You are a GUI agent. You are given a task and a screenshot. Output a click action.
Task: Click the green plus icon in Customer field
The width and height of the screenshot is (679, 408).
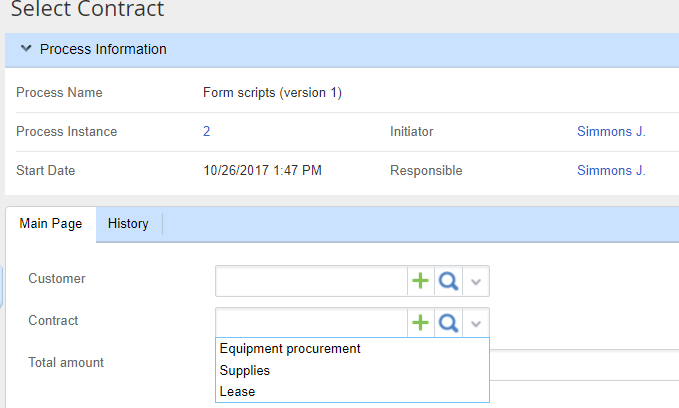pyautogui.click(x=421, y=282)
